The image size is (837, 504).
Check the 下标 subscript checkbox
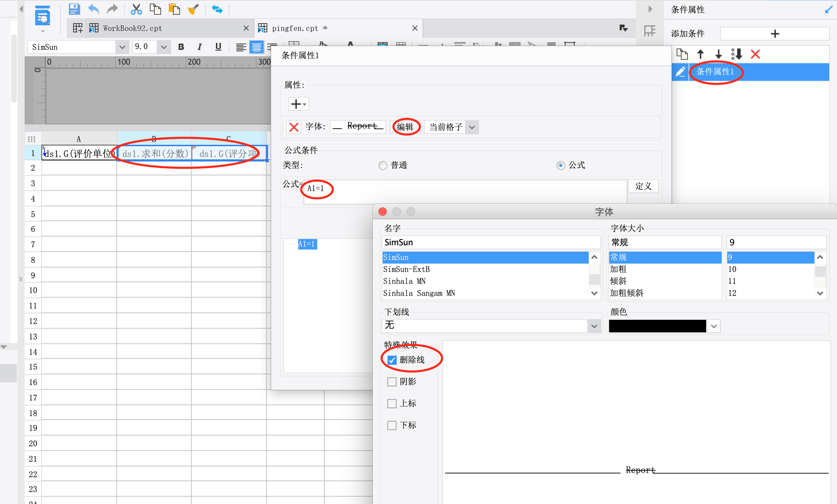click(x=392, y=425)
